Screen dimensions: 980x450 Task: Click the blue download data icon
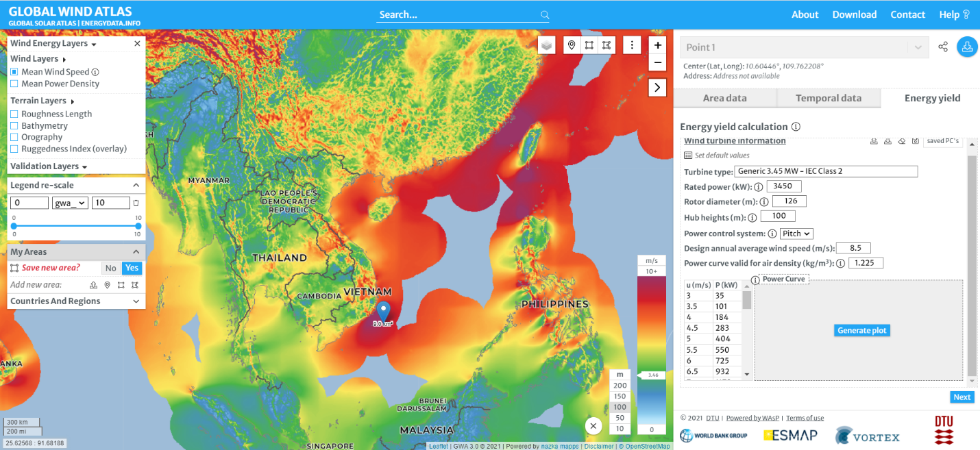coord(967,47)
